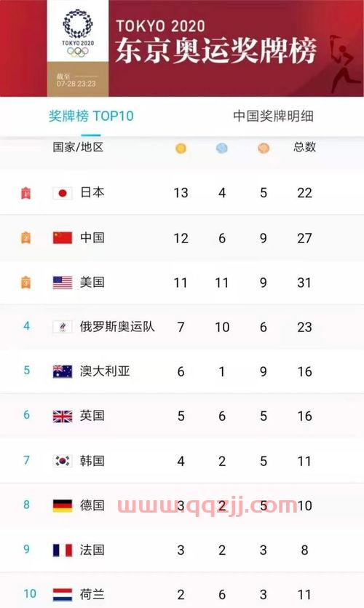
Task: Tap the South Korea flag icon
Action: point(63,461)
